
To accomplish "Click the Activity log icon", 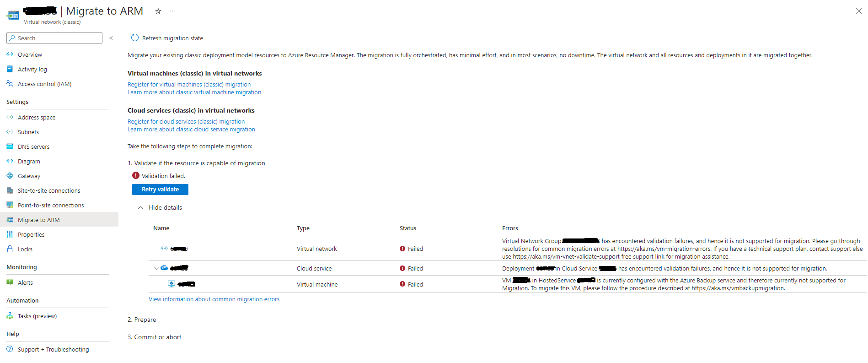I will tap(10, 69).
